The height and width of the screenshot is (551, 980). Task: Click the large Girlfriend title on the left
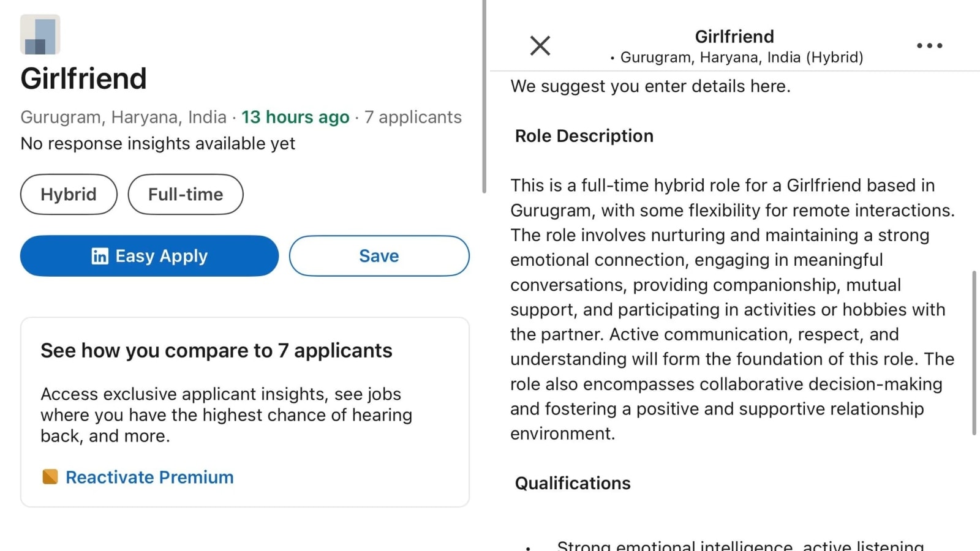(x=83, y=78)
